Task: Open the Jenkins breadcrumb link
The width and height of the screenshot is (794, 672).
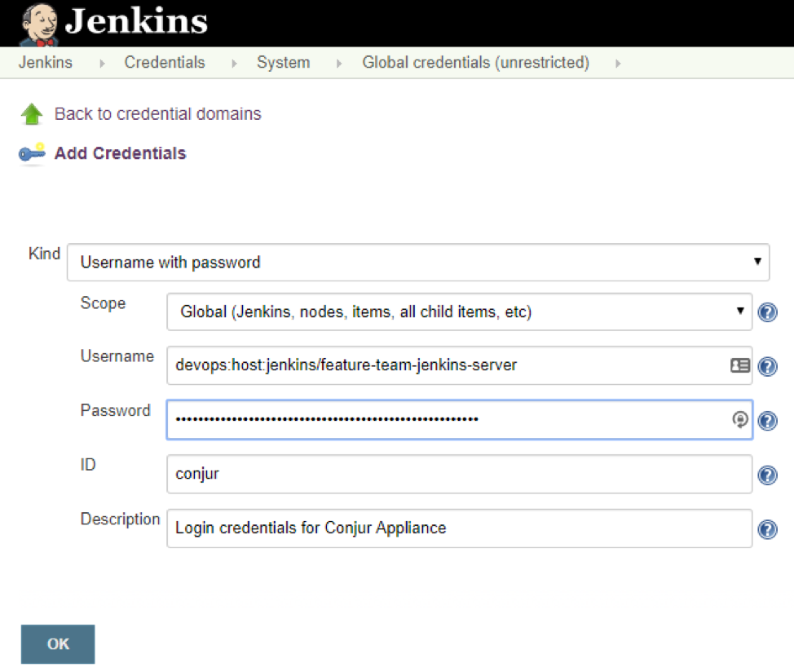Action: click(46, 62)
